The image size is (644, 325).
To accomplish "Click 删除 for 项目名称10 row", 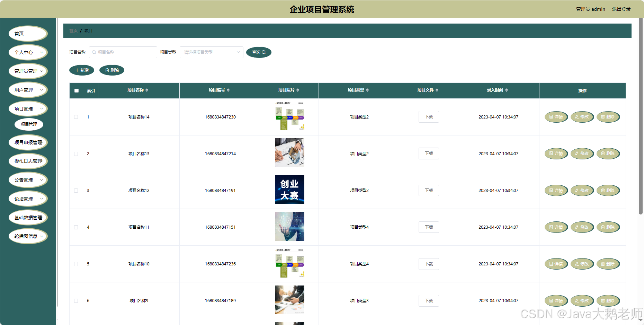I will [608, 264].
